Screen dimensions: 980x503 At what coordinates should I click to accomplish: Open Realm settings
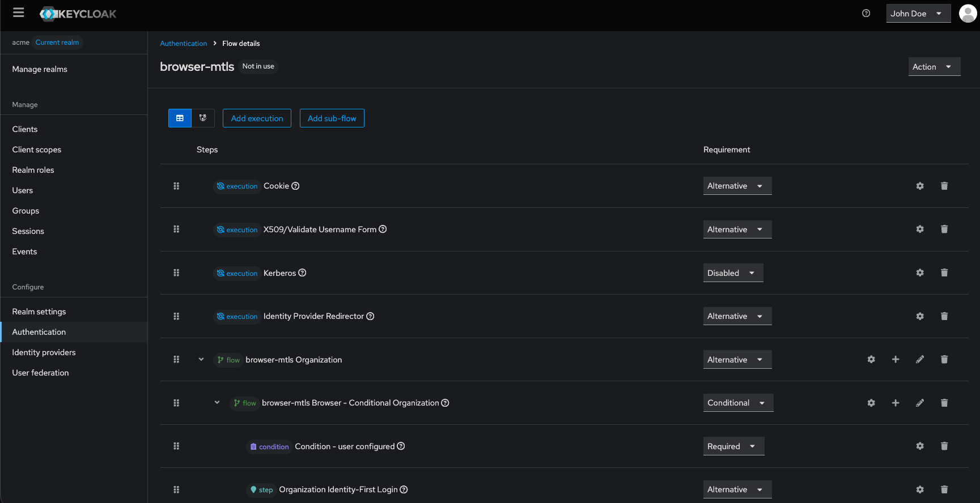coord(39,312)
